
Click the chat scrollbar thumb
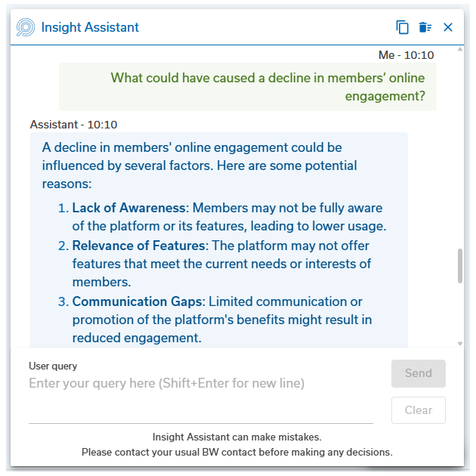tap(460, 266)
